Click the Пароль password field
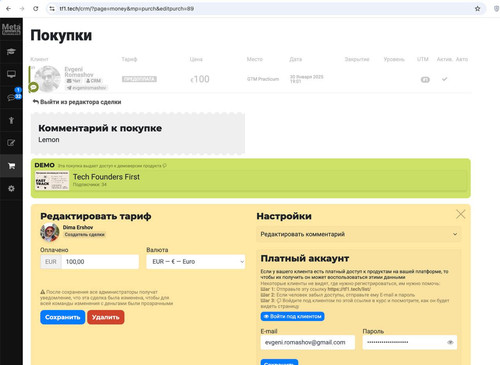The width and height of the screenshot is (500, 365). click(x=410, y=342)
